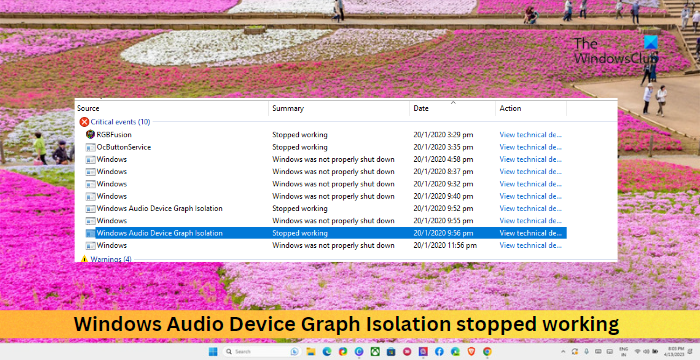Image resolution: width=700 pixels, height=360 pixels.
Task: Select Windows Audio Device Graph Isolation at 9:52 pm
Action: coord(159,209)
